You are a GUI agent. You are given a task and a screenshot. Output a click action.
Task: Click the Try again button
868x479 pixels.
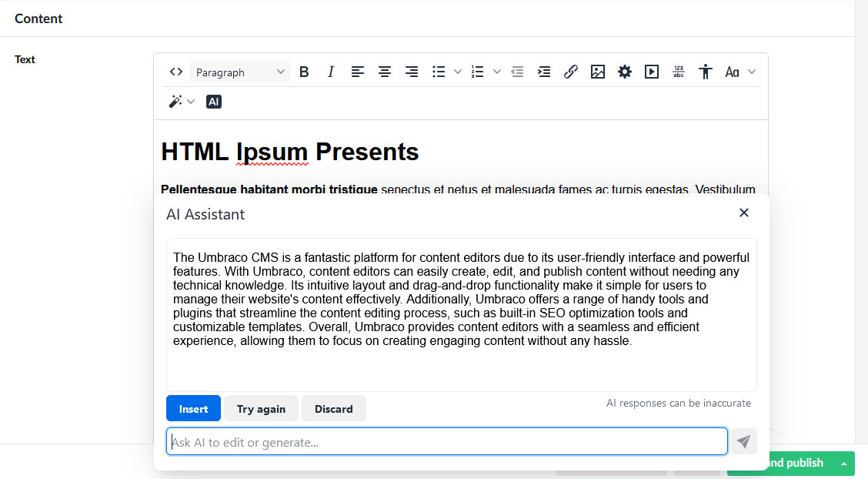[x=262, y=409]
